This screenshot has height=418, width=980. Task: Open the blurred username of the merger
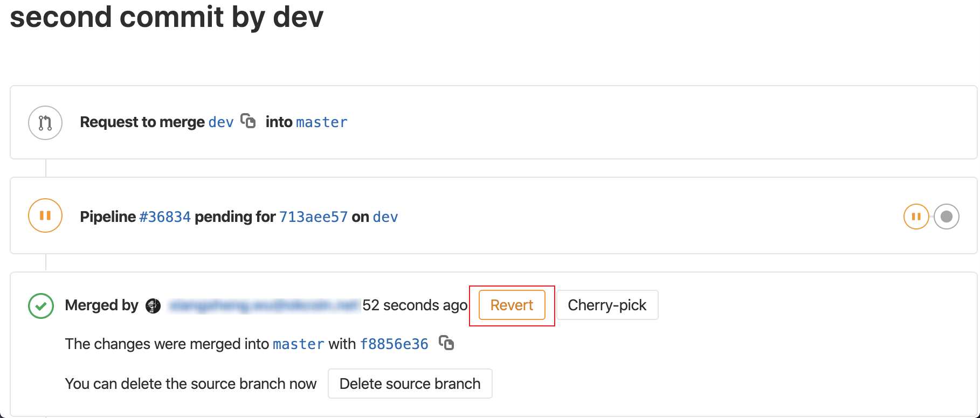[x=263, y=305]
